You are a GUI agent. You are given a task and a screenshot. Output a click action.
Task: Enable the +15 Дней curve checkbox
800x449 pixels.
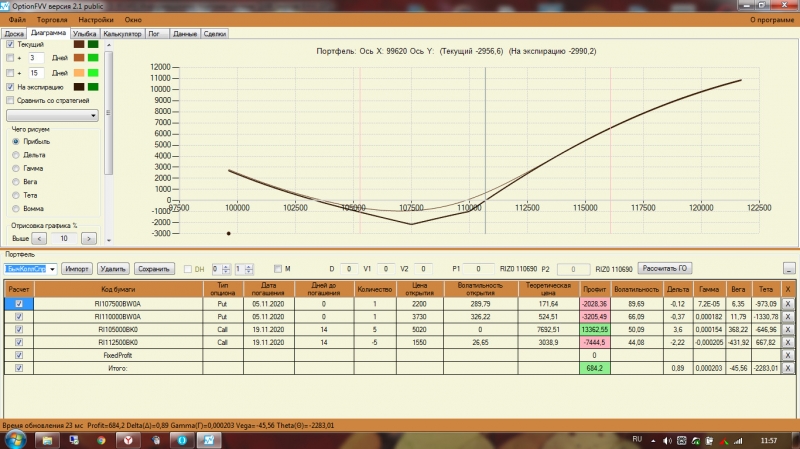click(x=10, y=73)
